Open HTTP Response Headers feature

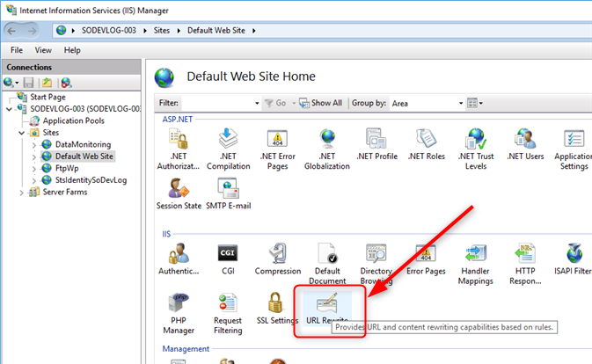point(525,264)
